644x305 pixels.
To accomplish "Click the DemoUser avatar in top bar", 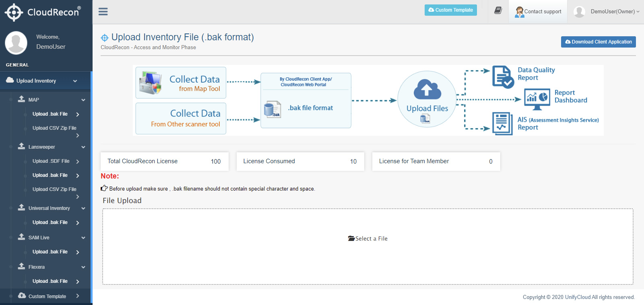I will tap(579, 12).
